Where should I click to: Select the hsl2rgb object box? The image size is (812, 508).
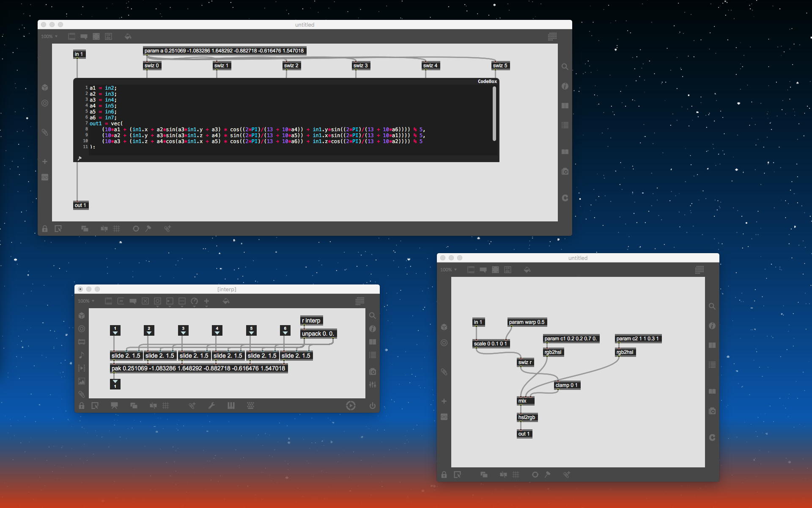pos(527,417)
